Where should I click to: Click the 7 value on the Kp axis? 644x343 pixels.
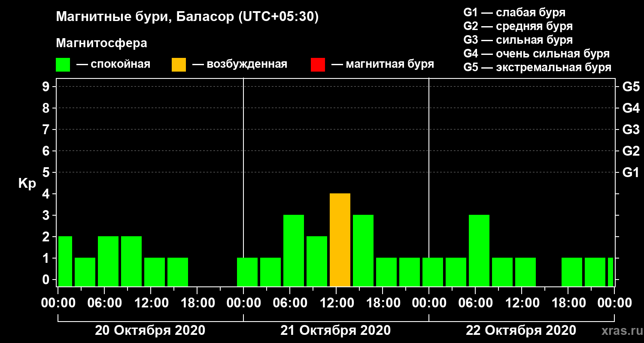(47, 129)
